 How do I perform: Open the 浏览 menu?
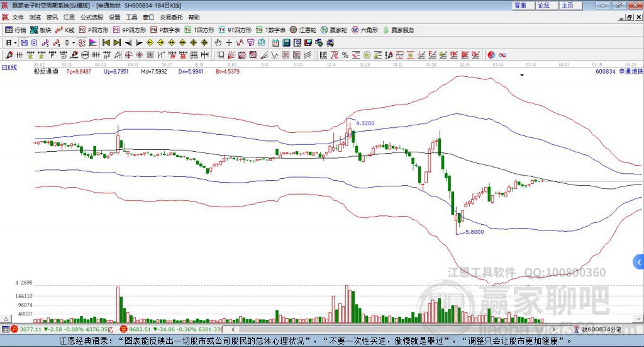(35, 17)
